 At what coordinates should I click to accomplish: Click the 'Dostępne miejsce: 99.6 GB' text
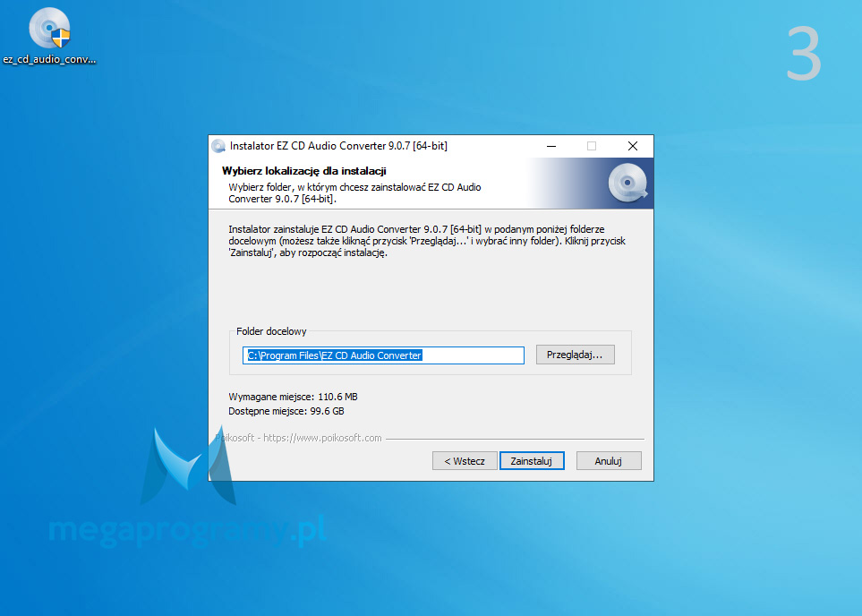286,411
